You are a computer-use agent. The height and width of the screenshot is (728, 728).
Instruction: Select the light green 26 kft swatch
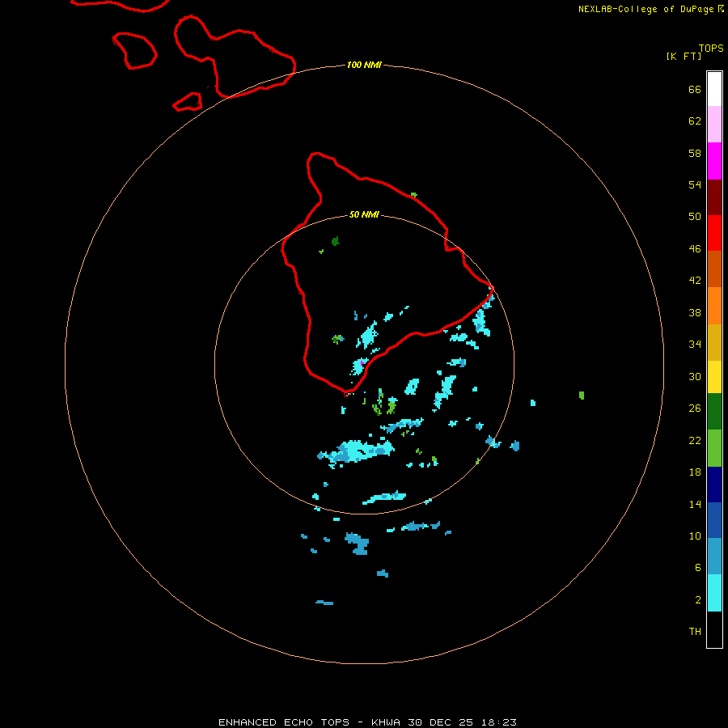pos(714,448)
